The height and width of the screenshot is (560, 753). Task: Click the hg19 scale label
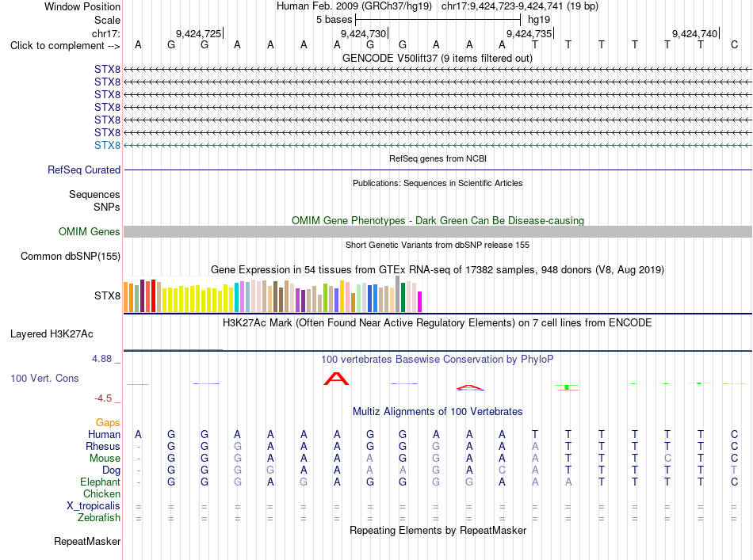click(539, 20)
